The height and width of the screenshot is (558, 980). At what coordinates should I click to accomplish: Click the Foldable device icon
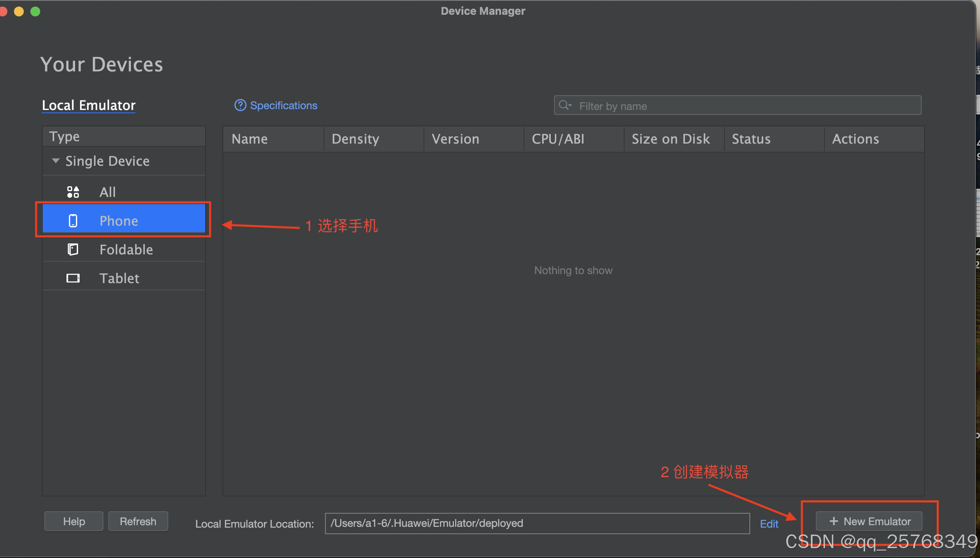tap(73, 249)
